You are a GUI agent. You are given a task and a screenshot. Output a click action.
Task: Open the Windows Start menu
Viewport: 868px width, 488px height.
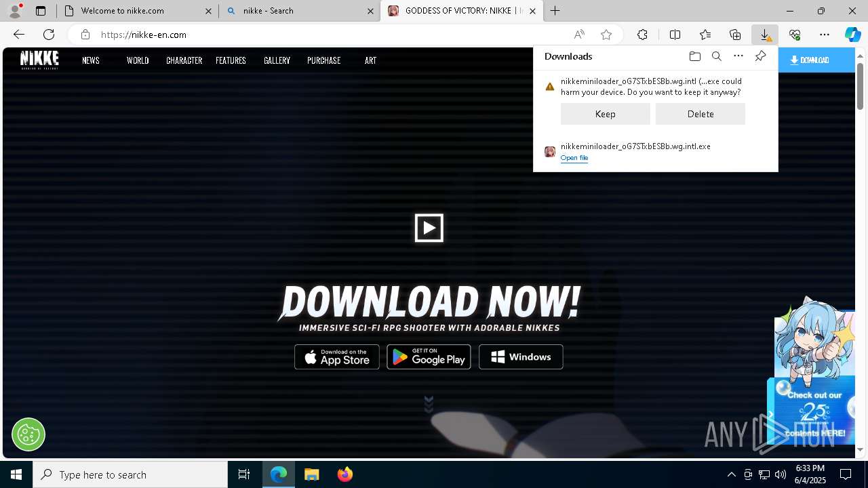(x=16, y=474)
